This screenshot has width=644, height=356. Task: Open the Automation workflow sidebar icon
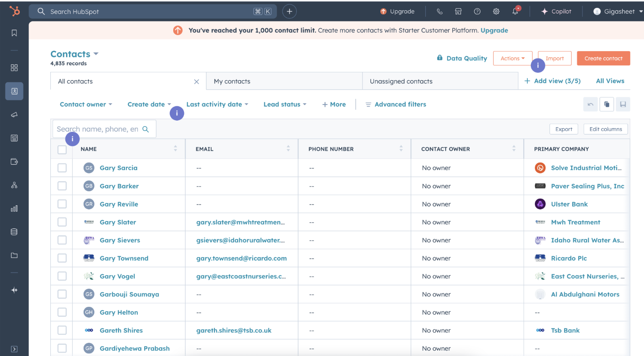(x=14, y=185)
